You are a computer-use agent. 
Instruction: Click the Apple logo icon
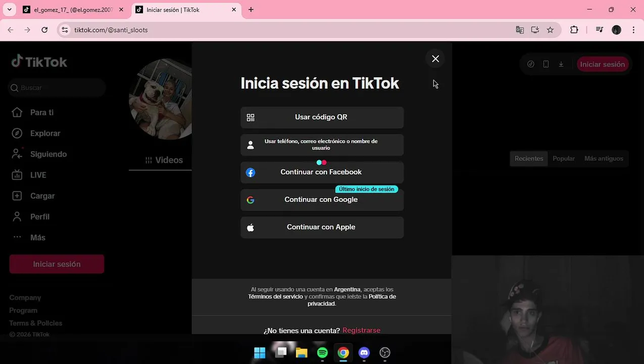coord(251,227)
